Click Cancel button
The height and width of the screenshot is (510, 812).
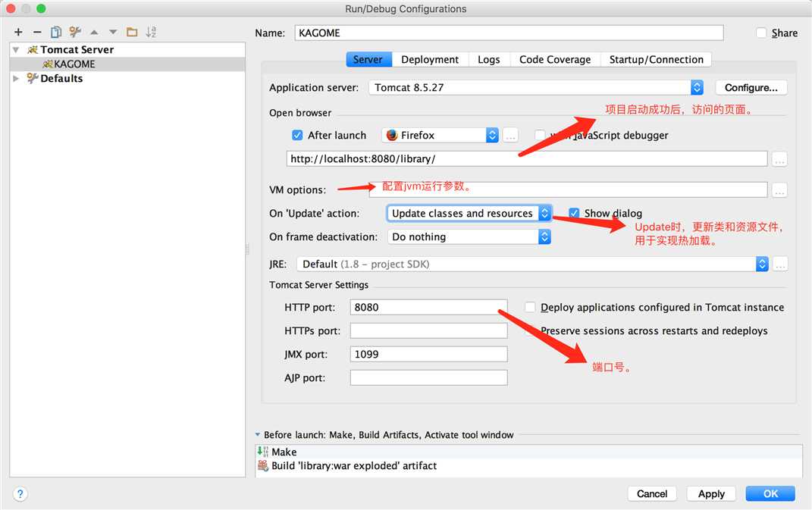(x=652, y=494)
